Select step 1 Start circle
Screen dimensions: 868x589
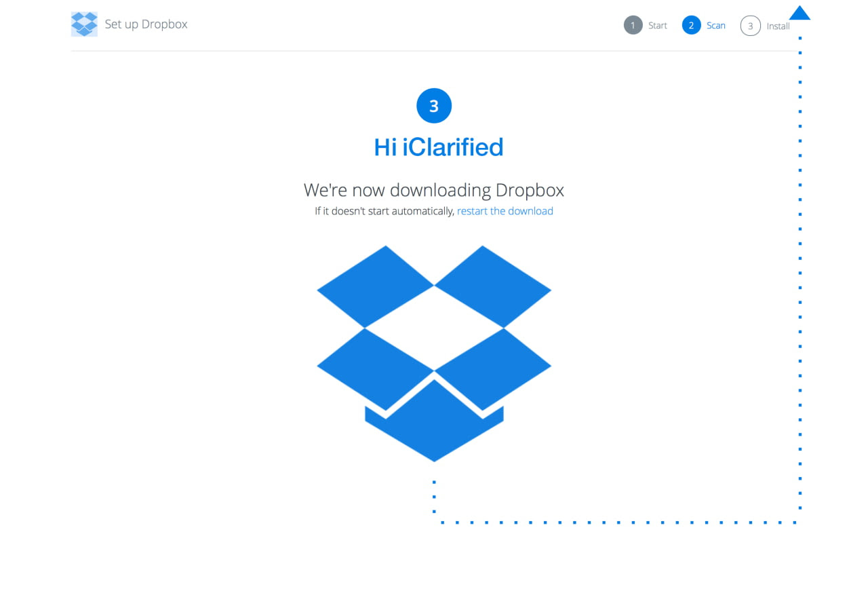pyautogui.click(x=633, y=26)
